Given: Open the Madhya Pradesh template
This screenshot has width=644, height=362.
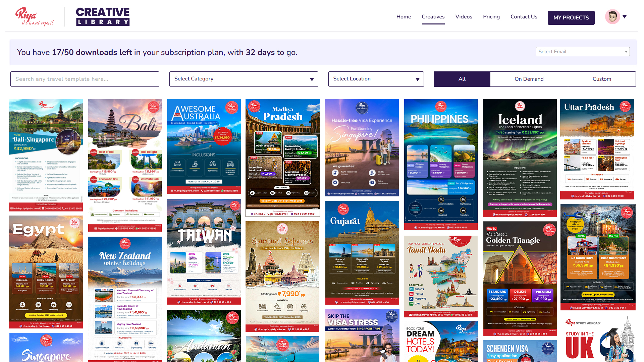Looking at the screenshot, I should tap(283, 158).
